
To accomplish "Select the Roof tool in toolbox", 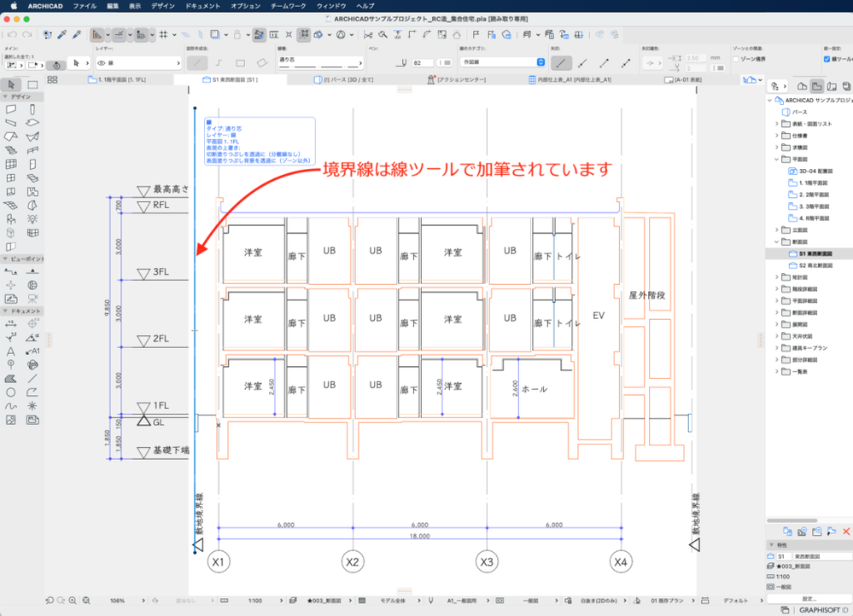I will [11, 137].
